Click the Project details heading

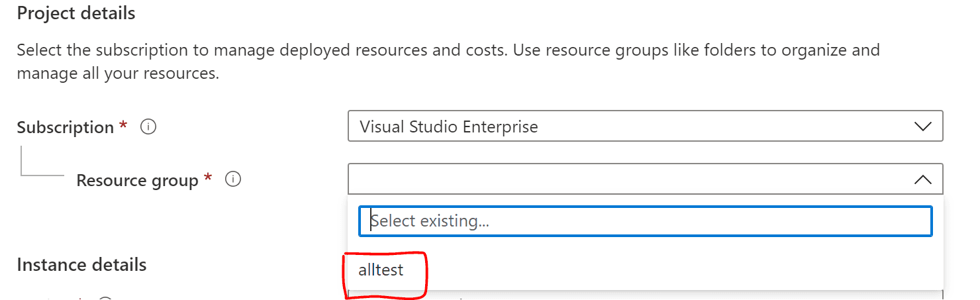(76, 13)
